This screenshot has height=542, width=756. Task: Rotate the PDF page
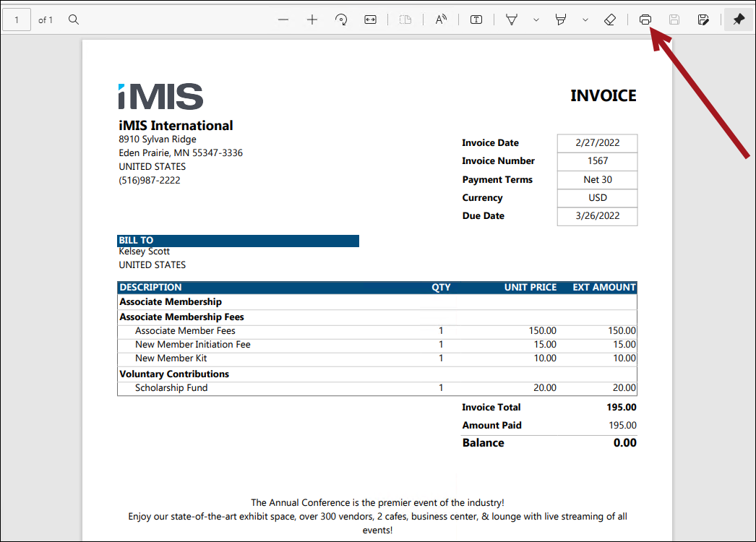[x=341, y=20]
